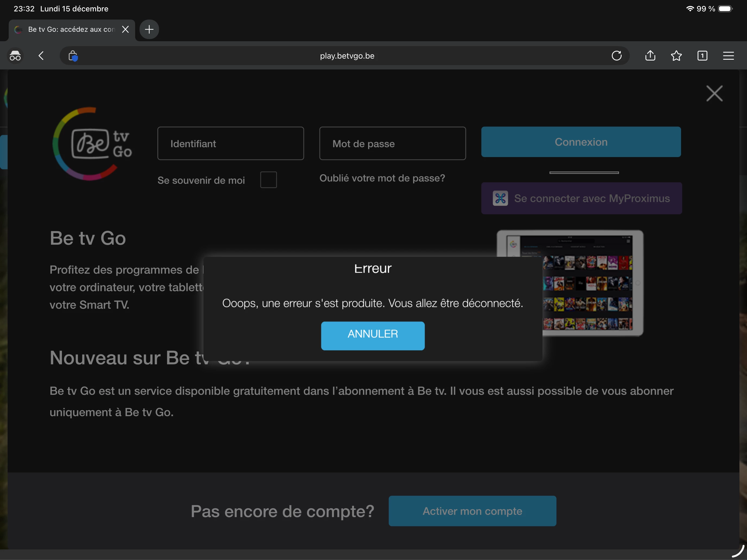This screenshot has width=747, height=560.
Task: Go back with the browser back arrow
Action: tap(41, 56)
